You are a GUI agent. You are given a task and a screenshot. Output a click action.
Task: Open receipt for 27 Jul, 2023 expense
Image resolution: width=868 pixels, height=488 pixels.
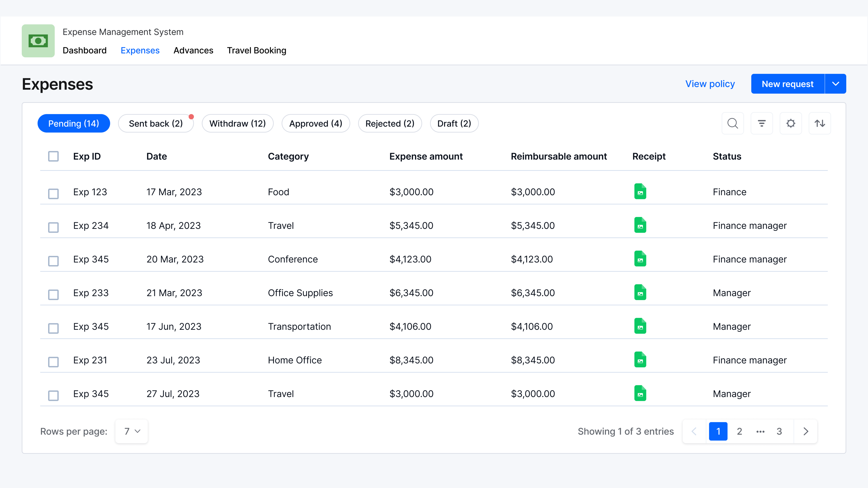(x=640, y=393)
